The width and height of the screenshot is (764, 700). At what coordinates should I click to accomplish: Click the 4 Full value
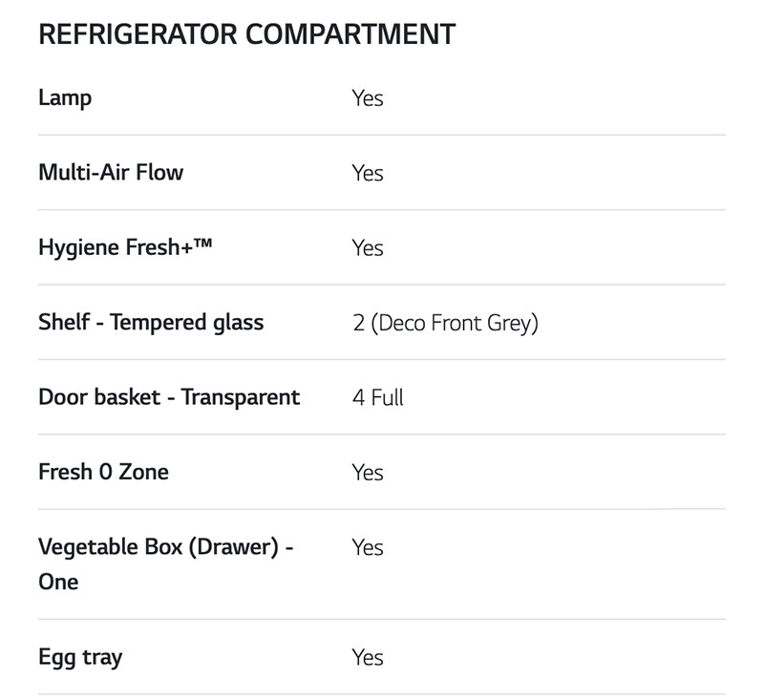378,397
